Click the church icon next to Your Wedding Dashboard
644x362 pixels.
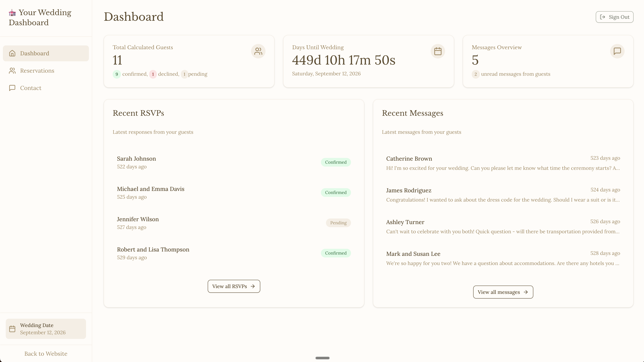[12, 12]
